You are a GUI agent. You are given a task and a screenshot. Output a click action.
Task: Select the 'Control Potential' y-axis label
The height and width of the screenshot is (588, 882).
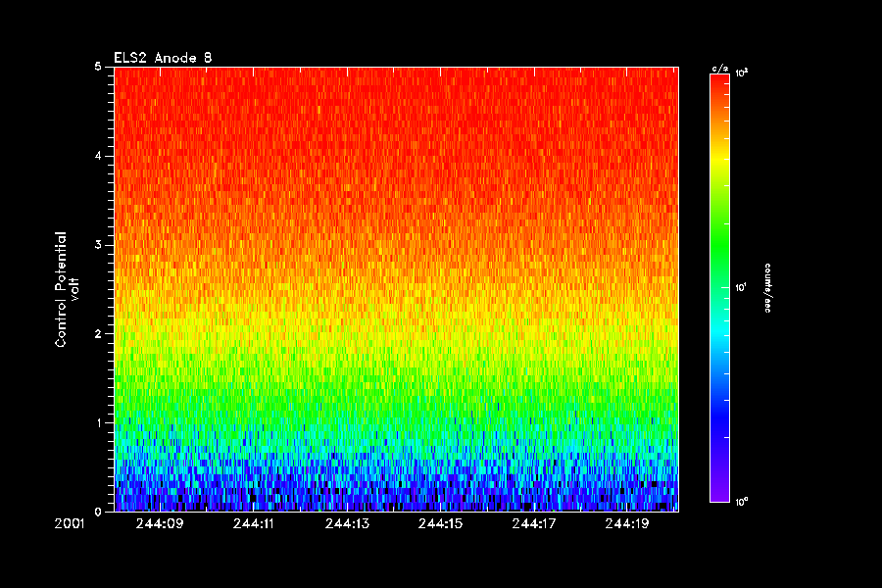pos(60,289)
